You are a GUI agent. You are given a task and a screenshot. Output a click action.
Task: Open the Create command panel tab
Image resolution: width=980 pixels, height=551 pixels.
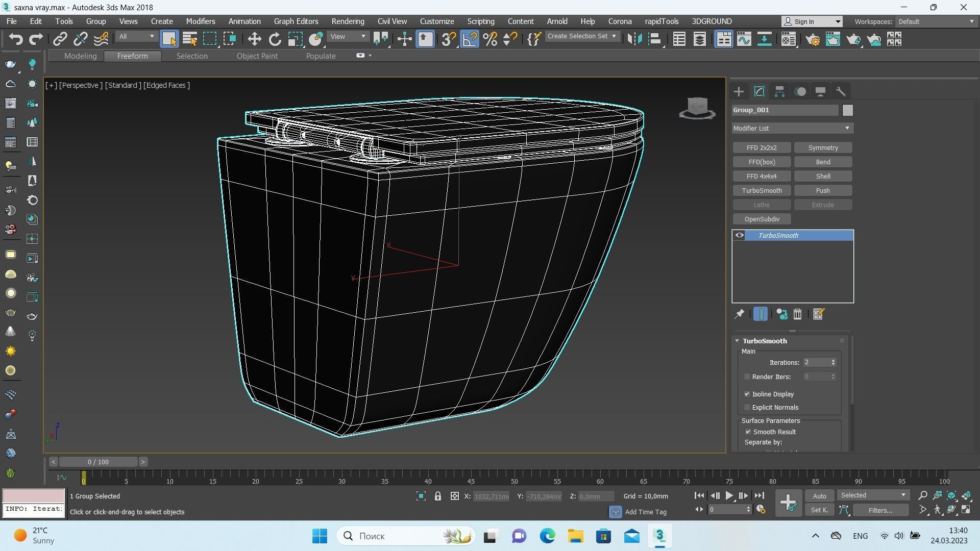coord(739,92)
